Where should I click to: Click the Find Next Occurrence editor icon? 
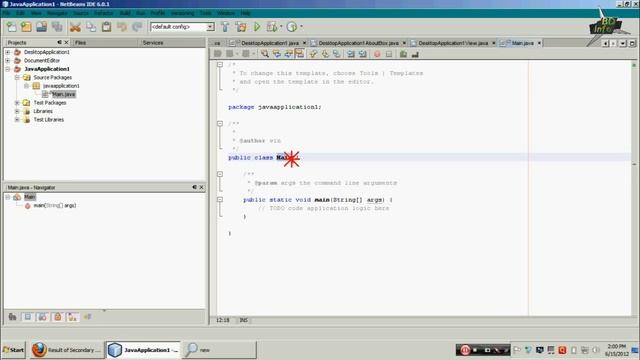(288, 54)
